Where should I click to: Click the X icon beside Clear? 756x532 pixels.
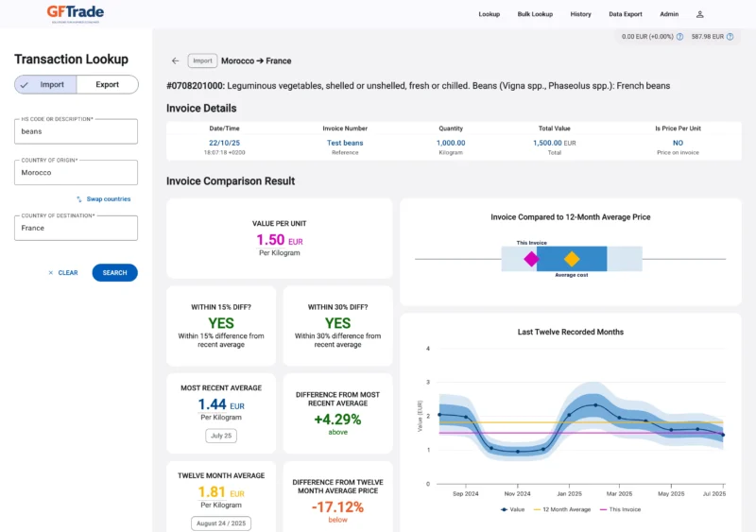51,273
